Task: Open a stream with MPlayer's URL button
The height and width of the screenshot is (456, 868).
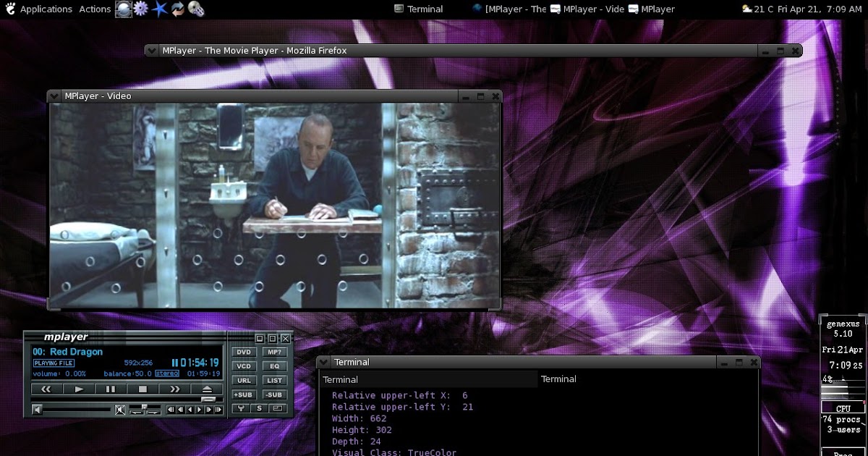Action: pos(244,380)
